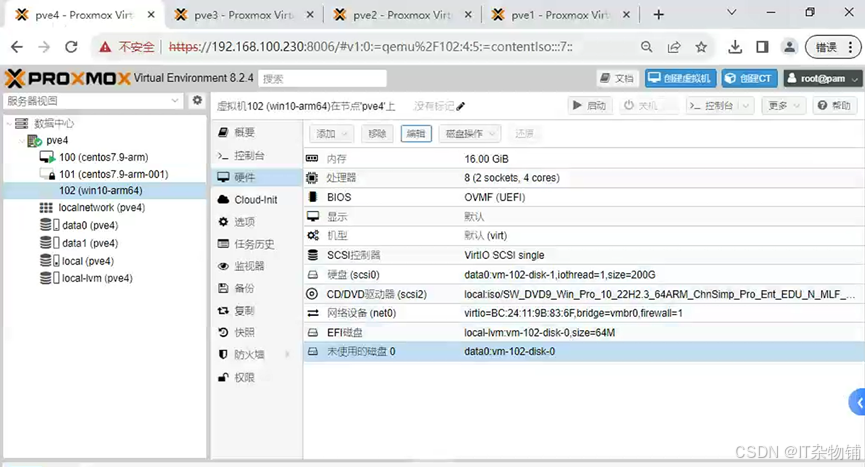Viewport: 865px width, 467px height.
Task: Open the browser profile avatar icon
Action: coord(789,47)
